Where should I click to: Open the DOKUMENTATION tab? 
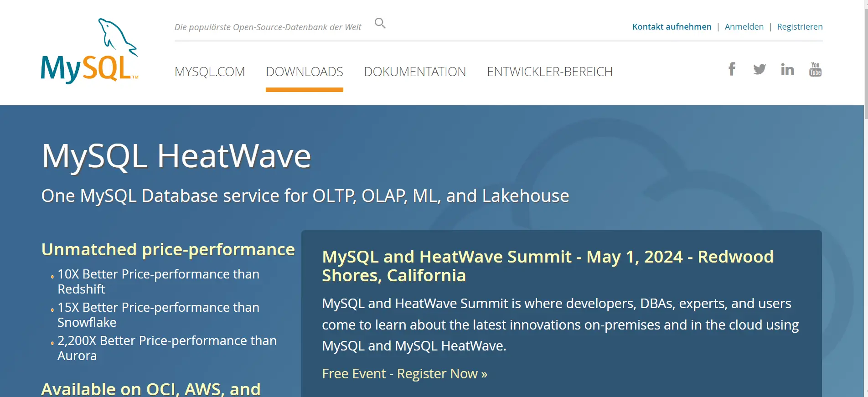[415, 72]
